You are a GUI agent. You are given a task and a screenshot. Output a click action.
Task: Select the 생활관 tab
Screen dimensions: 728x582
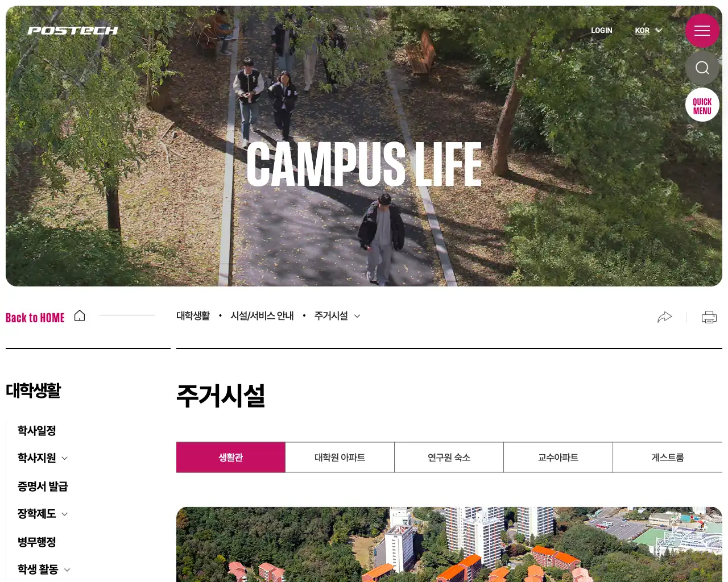point(231,458)
